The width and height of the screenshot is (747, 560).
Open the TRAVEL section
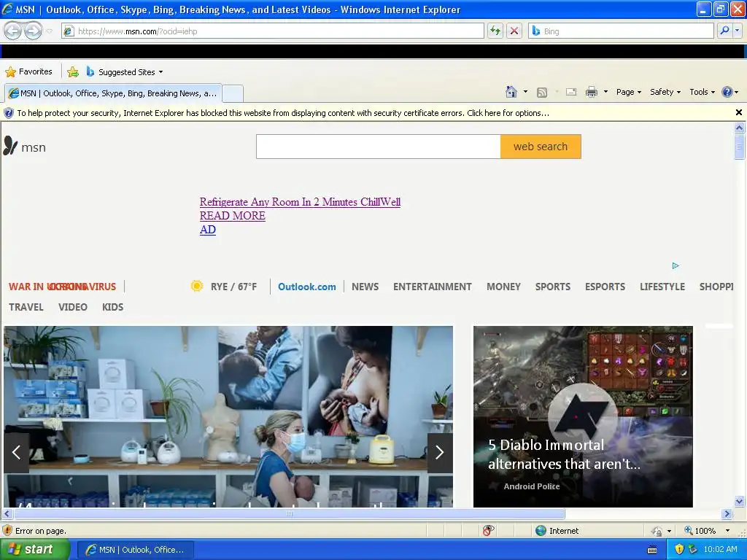[x=26, y=307]
